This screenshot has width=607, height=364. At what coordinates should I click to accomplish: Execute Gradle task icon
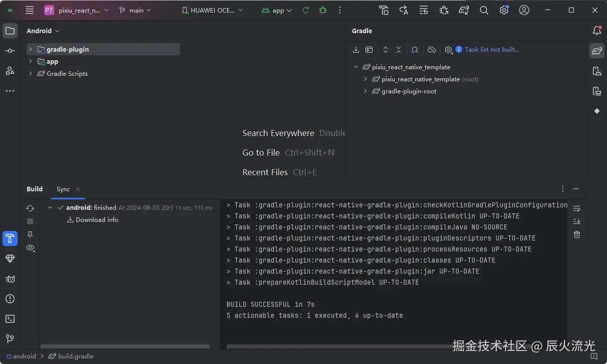point(369,50)
